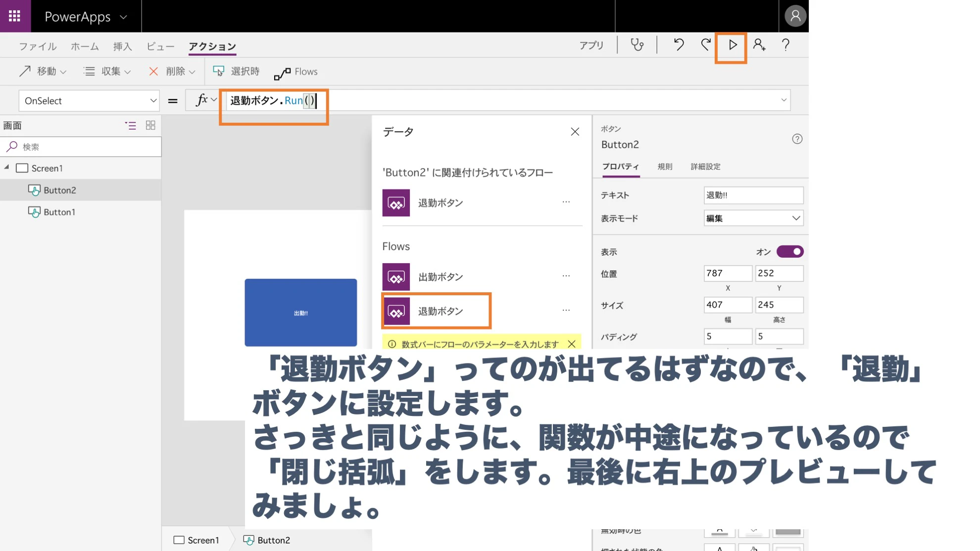Select Button2 in the tree view
This screenshot has height=551, width=980.
tap(81, 190)
